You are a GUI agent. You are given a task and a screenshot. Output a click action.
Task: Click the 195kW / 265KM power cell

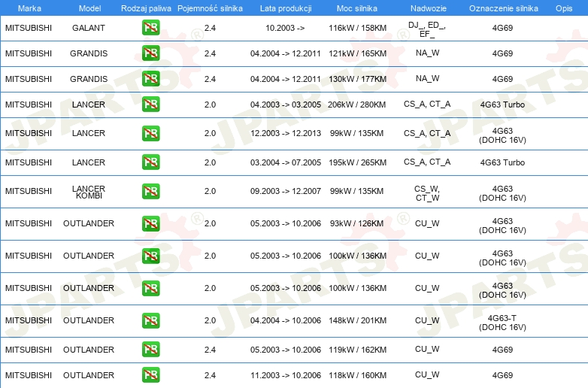pyautogui.click(x=357, y=162)
